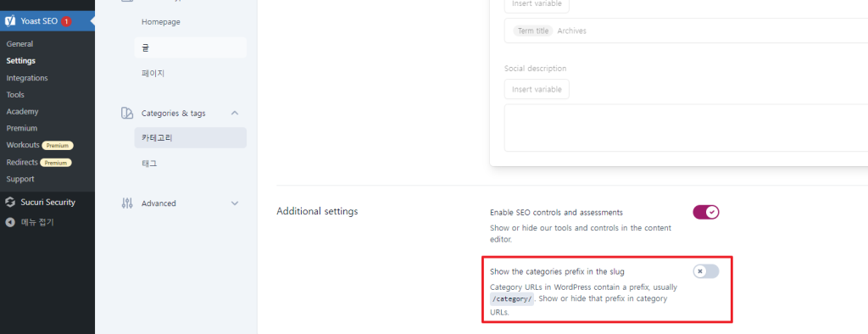Image resolution: width=868 pixels, height=334 pixels.
Task: Click the Yoast SEO logo icon
Action: click(10, 21)
